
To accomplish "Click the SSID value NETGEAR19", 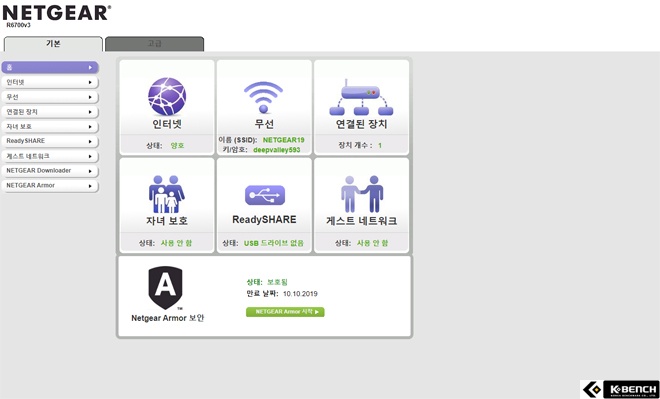I will pyautogui.click(x=283, y=140).
